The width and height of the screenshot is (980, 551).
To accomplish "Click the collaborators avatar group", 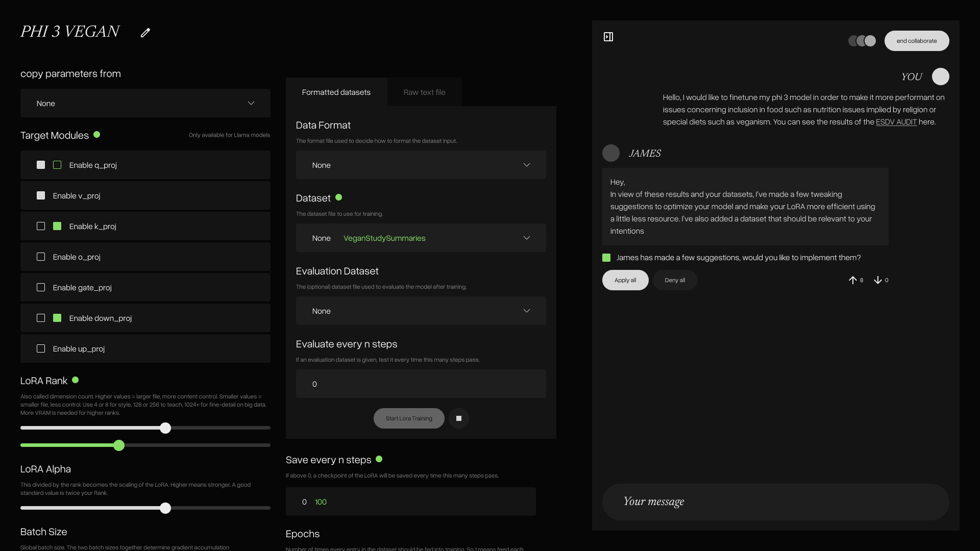I will click(862, 41).
